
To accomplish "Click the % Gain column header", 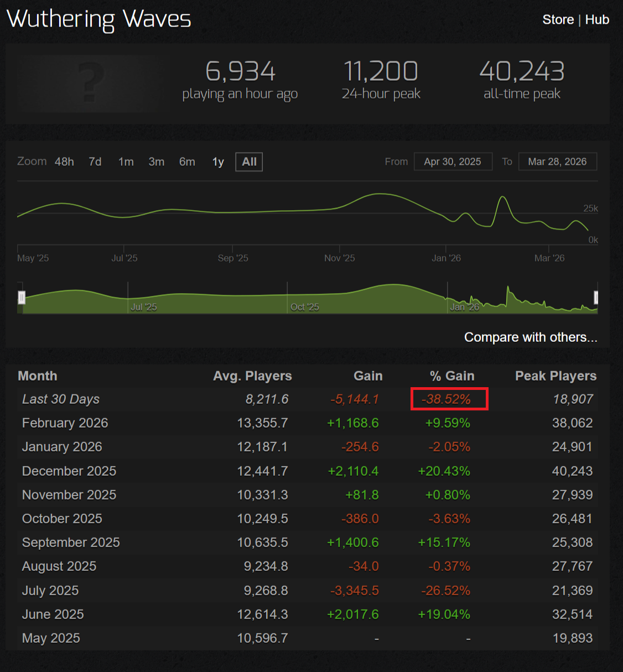I will [x=452, y=376].
